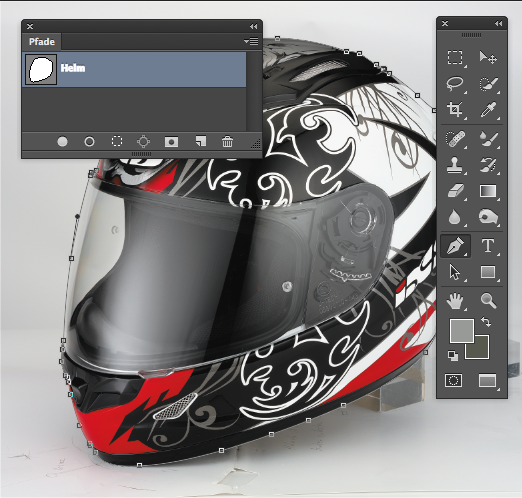The image size is (522, 498).
Task: Swap foreground and background colors
Action: [x=486, y=321]
